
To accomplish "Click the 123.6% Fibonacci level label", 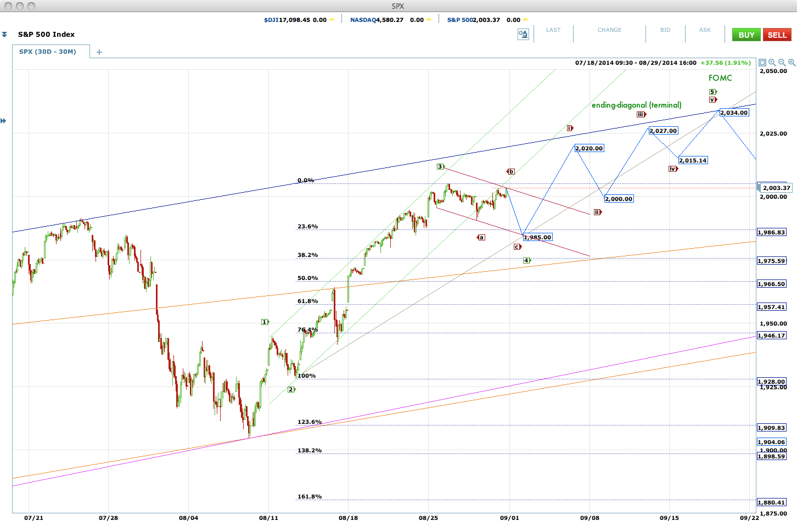I will (310, 422).
